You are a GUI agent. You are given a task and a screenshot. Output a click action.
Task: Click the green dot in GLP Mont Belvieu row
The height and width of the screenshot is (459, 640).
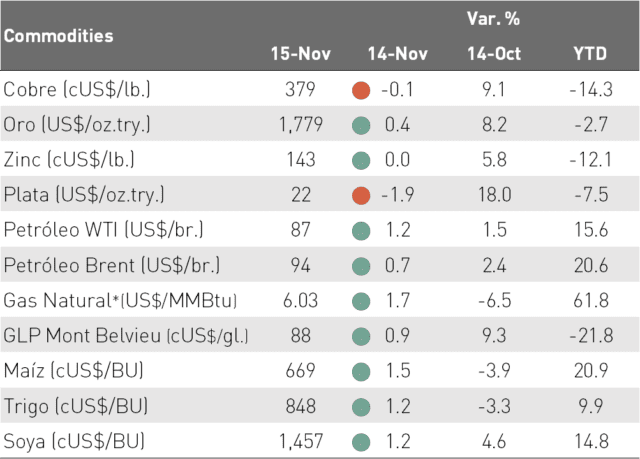361,337
